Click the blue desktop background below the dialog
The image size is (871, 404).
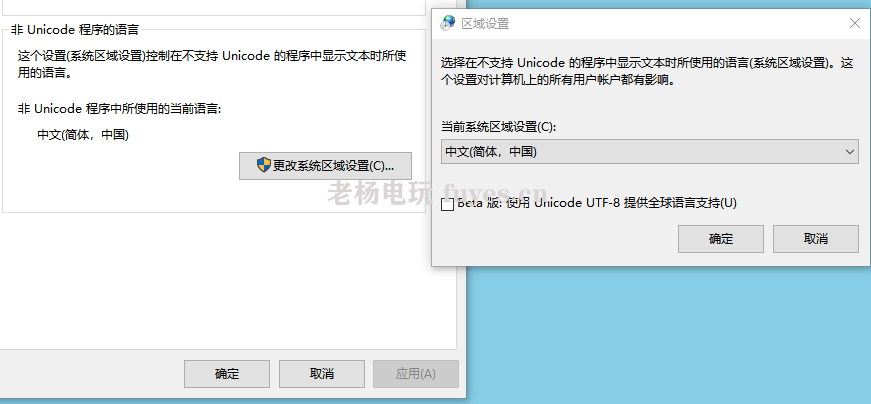[667, 333]
